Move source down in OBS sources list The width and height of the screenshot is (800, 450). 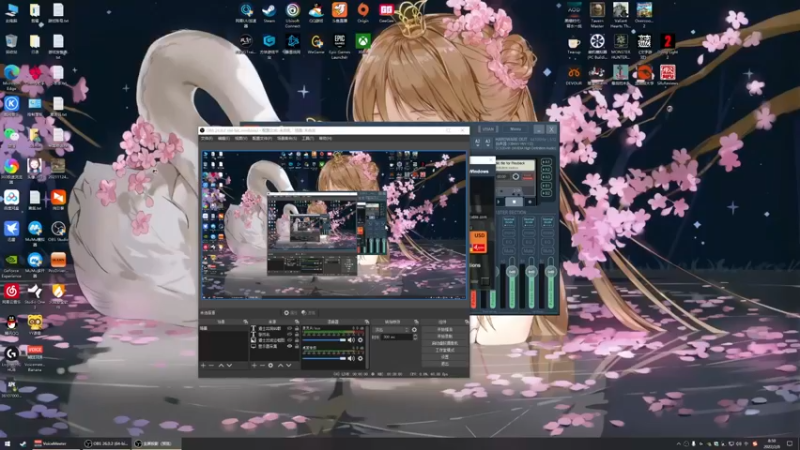(288, 365)
